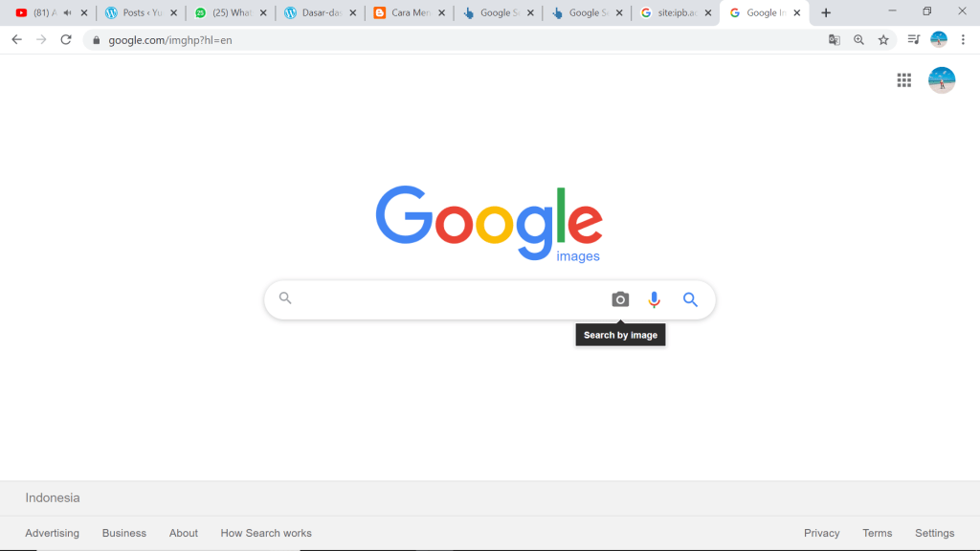Open the Settings link in footer

click(934, 533)
